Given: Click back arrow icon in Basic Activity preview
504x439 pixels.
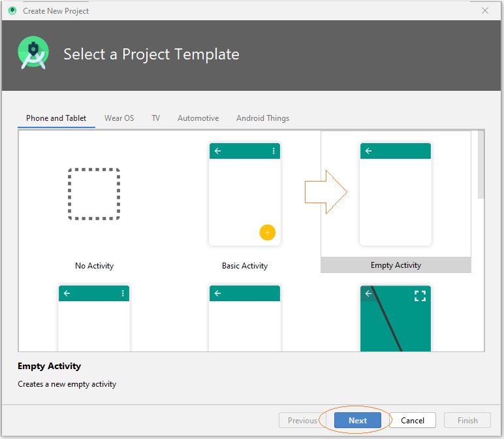Looking at the screenshot, I should [217, 151].
